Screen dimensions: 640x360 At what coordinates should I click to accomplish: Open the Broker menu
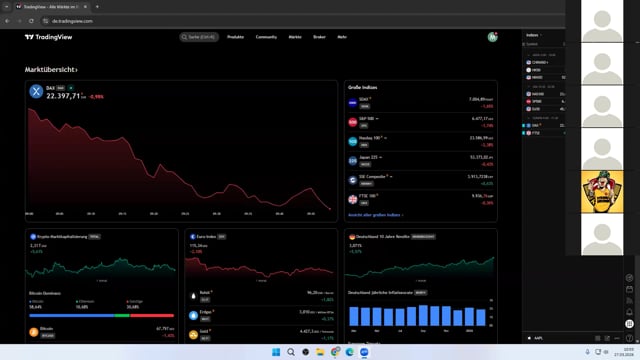coord(320,37)
